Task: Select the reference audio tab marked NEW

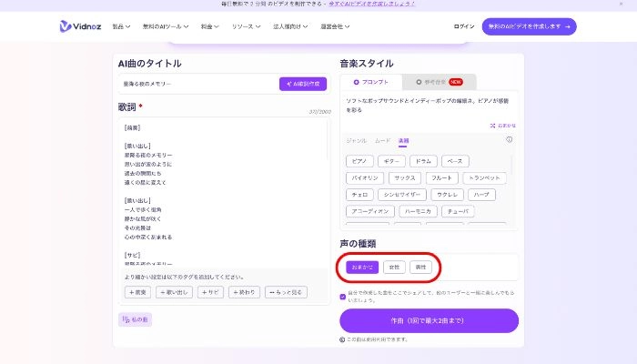Action: click(440, 82)
